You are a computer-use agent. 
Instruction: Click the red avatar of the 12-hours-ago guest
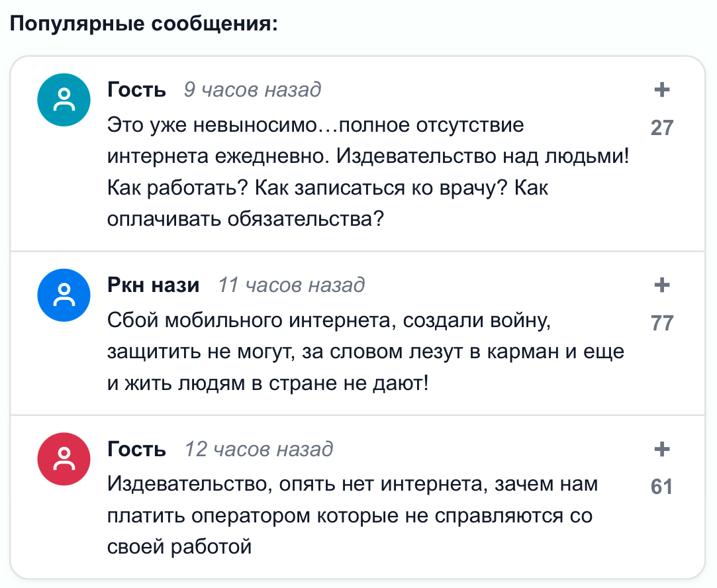point(64,460)
